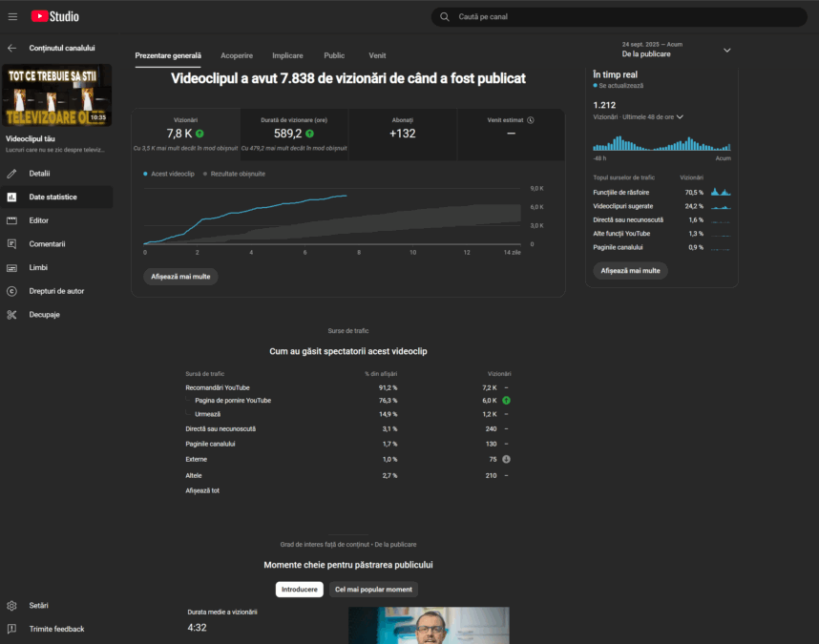Image resolution: width=819 pixels, height=644 pixels.
Task: Open the Public tab
Action: pos(336,55)
